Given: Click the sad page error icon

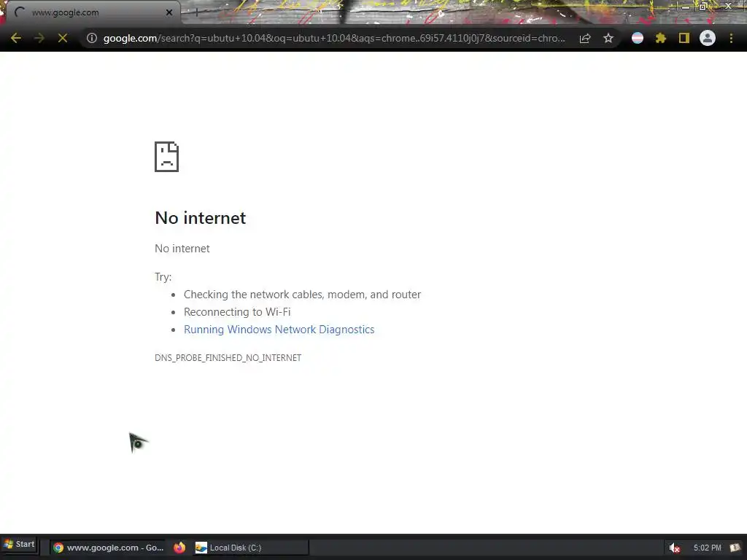Looking at the screenshot, I should click(167, 157).
